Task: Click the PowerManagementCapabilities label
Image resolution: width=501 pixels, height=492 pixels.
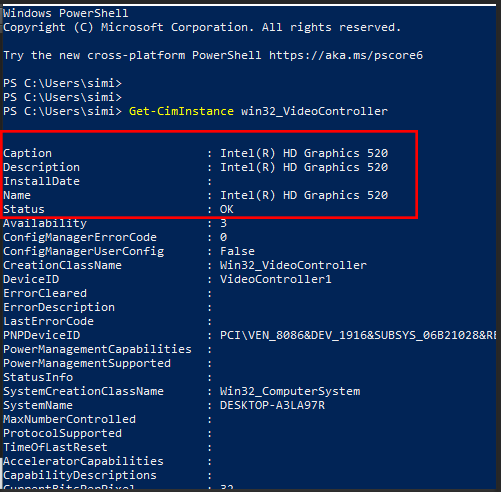Action: [97, 349]
